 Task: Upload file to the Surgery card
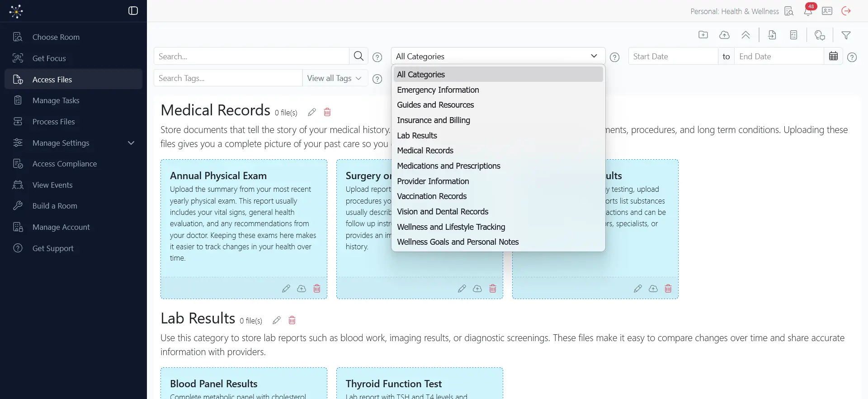point(477,289)
